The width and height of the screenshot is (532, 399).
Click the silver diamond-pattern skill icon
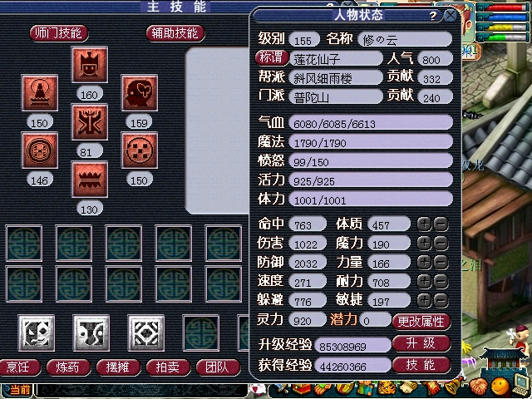coord(146,332)
